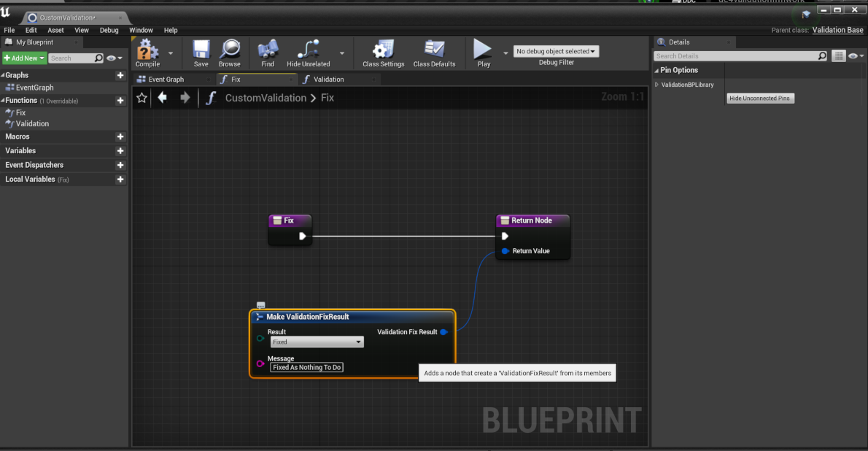Open the debug object selector dropdown
The height and width of the screenshot is (451, 868).
[556, 51]
